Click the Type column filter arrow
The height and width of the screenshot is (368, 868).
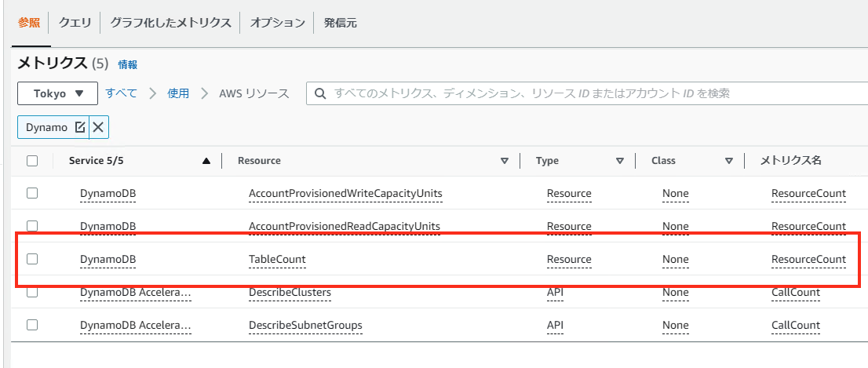click(620, 161)
